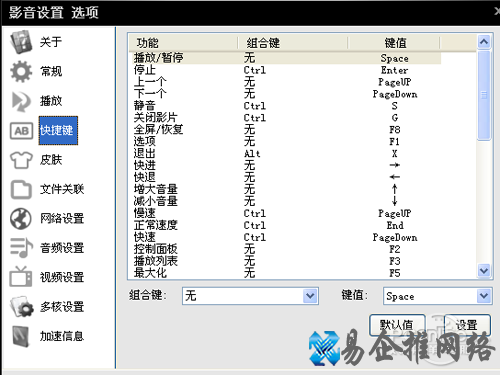Click the 音频设置 music note icon
Screen dimensions: 500x375
click(21, 248)
